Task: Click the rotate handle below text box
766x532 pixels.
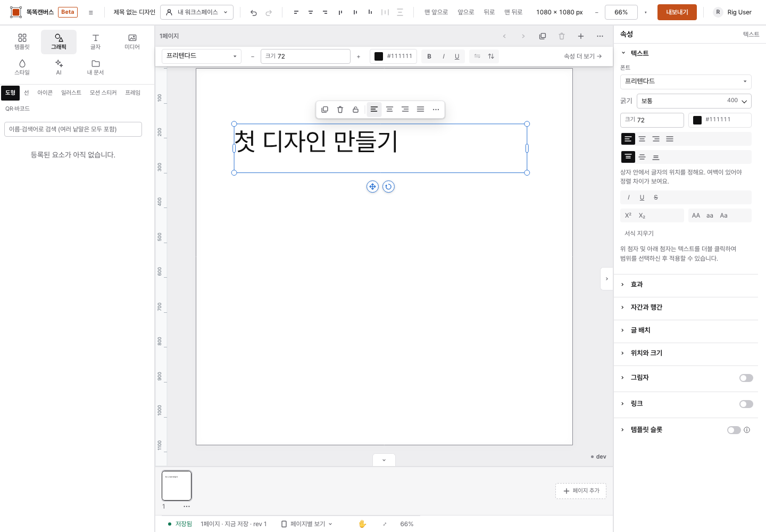Action: 388,187
